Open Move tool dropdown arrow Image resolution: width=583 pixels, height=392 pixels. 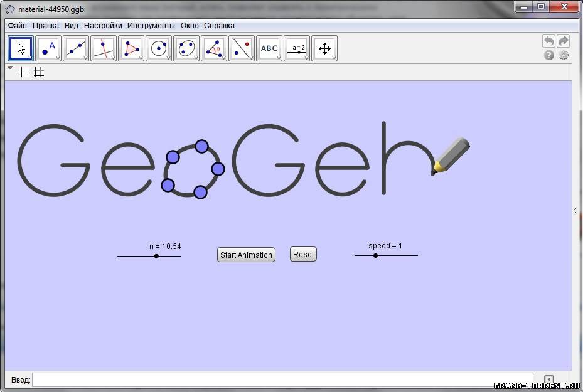point(30,58)
